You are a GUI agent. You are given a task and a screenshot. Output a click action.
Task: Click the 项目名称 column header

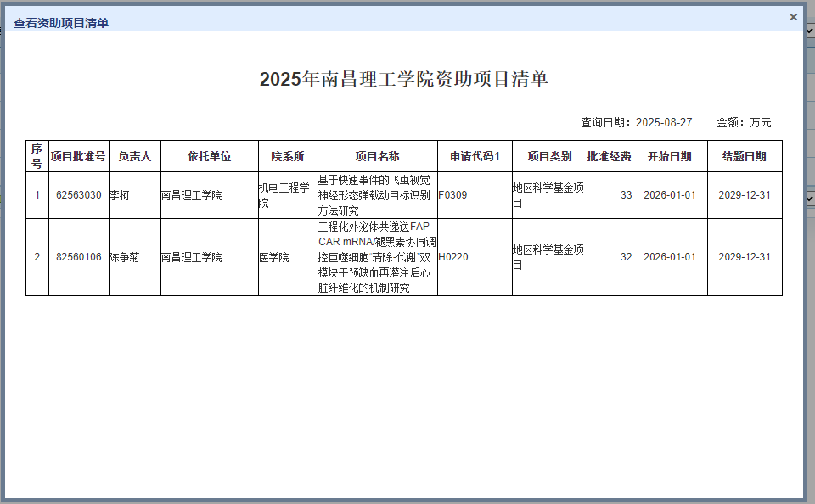[377, 156]
